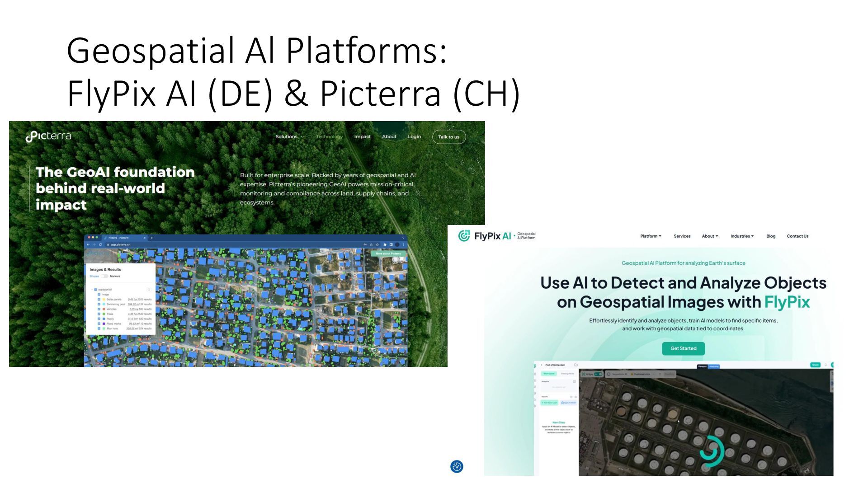This screenshot has height=488, width=868.
Task: Click the purple Road marks color swatch
Action: [104, 324]
